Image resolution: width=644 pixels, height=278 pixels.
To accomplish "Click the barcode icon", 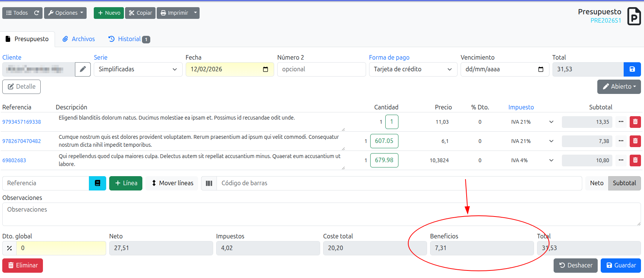I will coord(209,183).
